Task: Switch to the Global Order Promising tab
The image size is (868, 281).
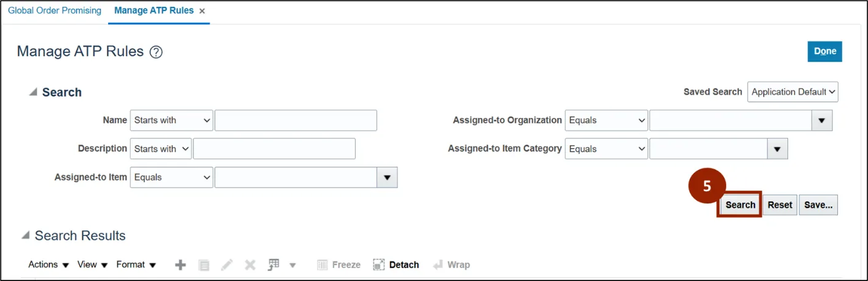Action: tap(54, 11)
